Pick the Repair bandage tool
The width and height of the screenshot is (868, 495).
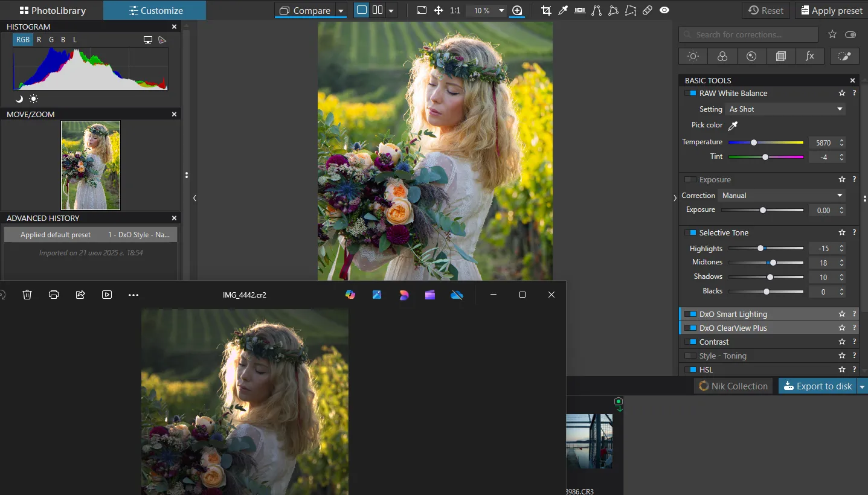[x=648, y=10]
